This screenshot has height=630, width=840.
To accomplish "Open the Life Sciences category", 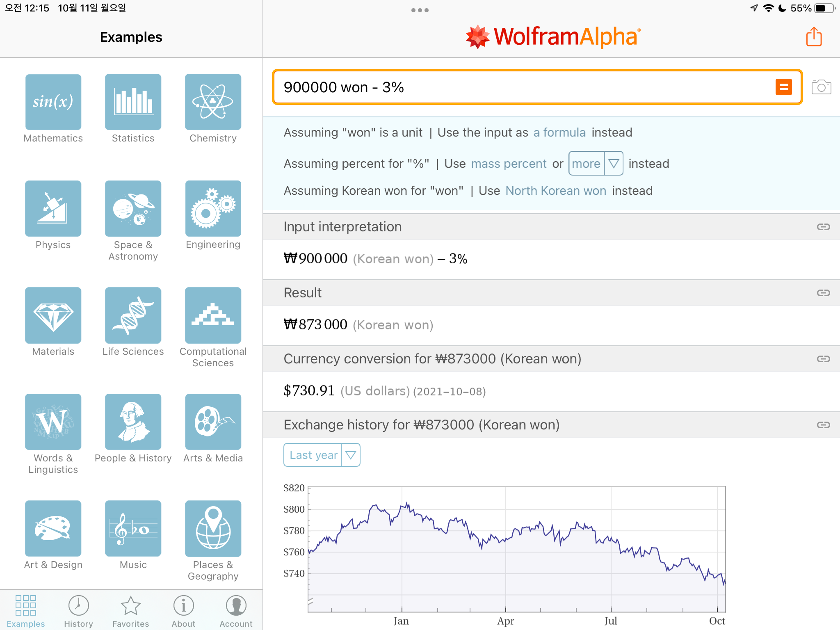I will click(133, 315).
